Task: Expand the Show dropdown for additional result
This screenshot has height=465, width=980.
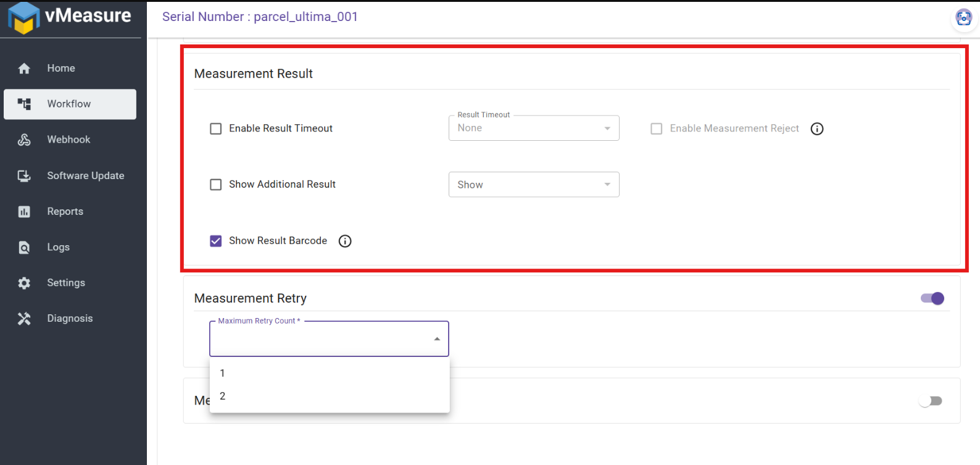Action: coord(534,185)
